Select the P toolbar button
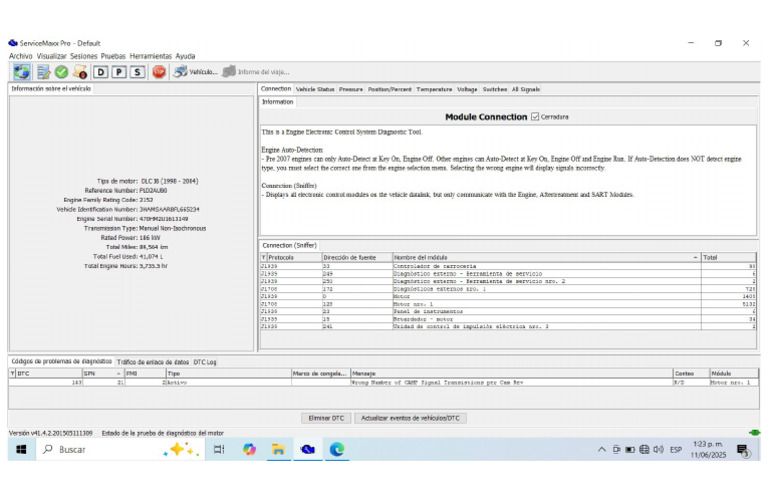The image size is (768, 497). pos(119,72)
